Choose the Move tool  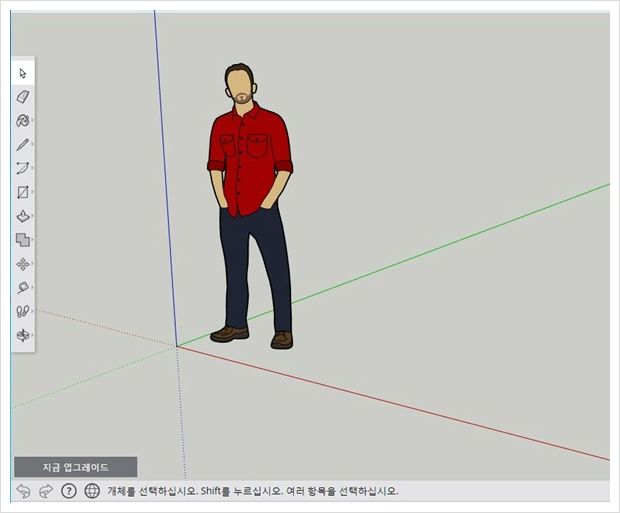pyautogui.click(x=23, y=264)
